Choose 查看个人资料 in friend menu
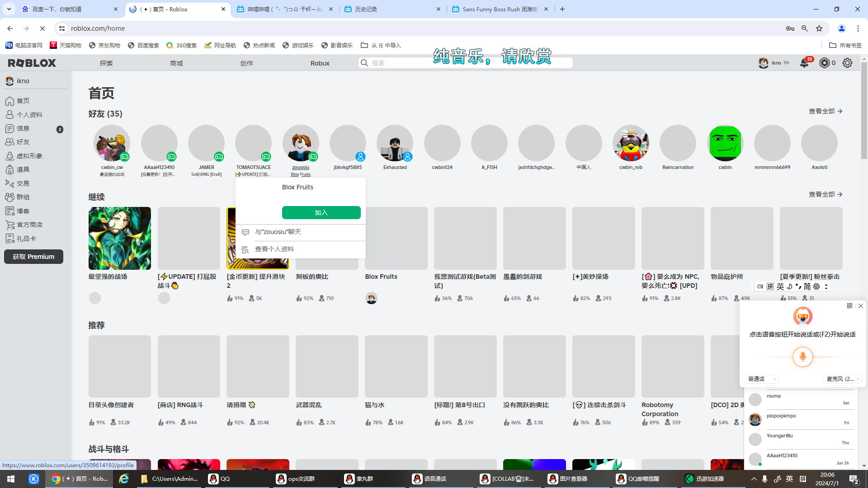 click(301, 249)
